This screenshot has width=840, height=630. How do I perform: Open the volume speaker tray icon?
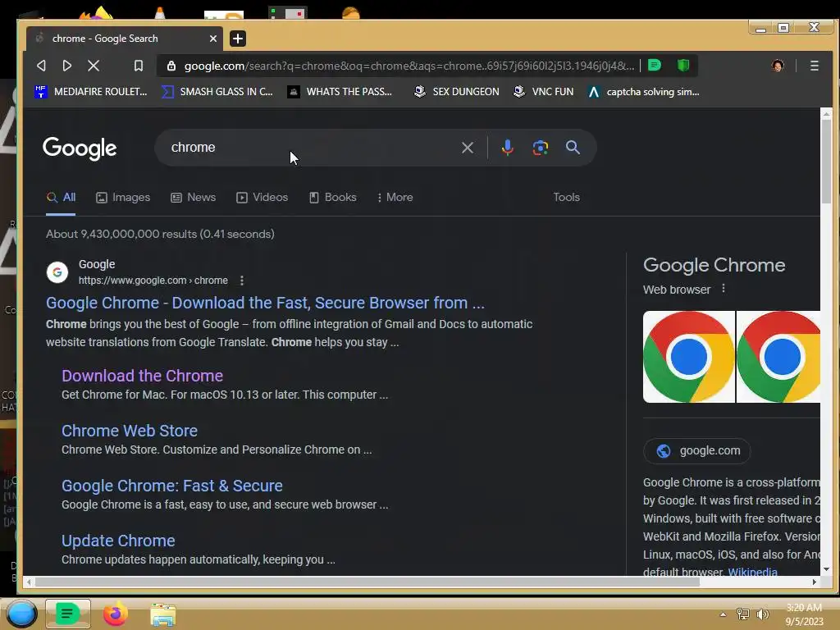pos(762,614)
